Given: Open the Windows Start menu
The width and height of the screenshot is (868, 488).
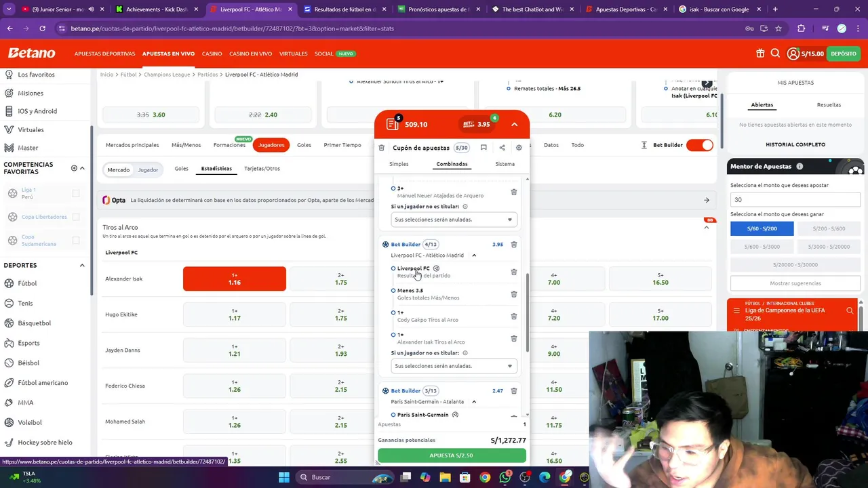Looking at the screenshot, I should pyautogui.click(x=283, y=477).
